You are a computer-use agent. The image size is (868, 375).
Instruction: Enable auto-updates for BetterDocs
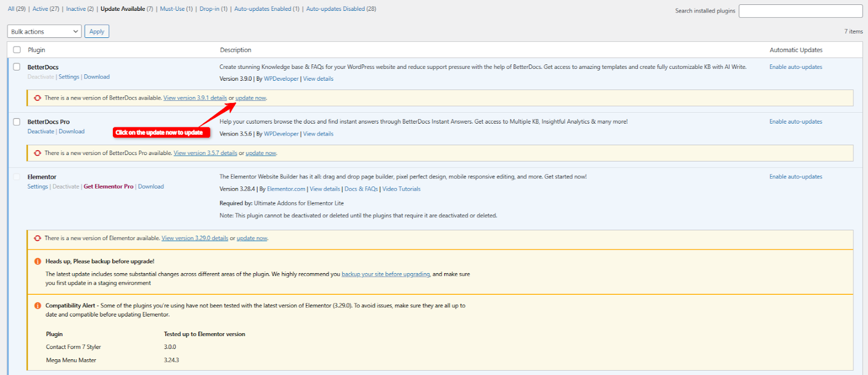coord(796,67)
